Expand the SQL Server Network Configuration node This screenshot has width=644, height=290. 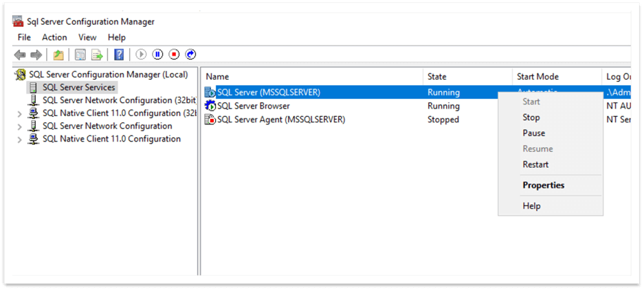point(19,126)
